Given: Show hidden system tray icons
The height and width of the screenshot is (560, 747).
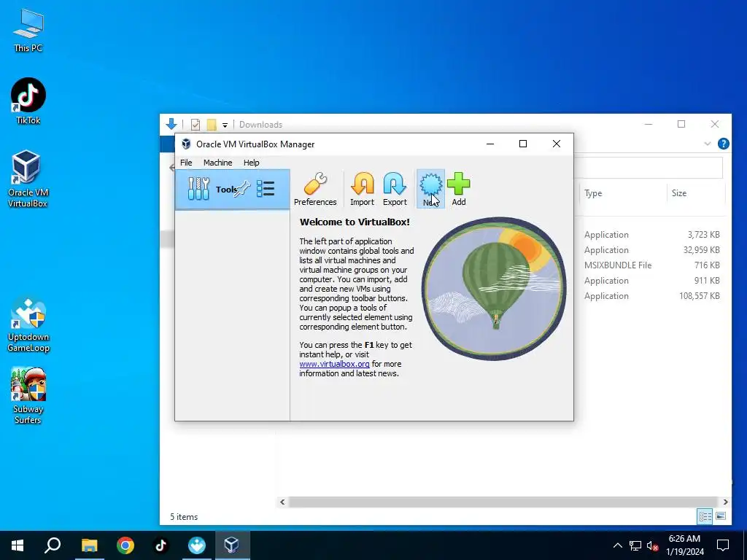Looking at the screenshot, I should [x=617, y=545].
